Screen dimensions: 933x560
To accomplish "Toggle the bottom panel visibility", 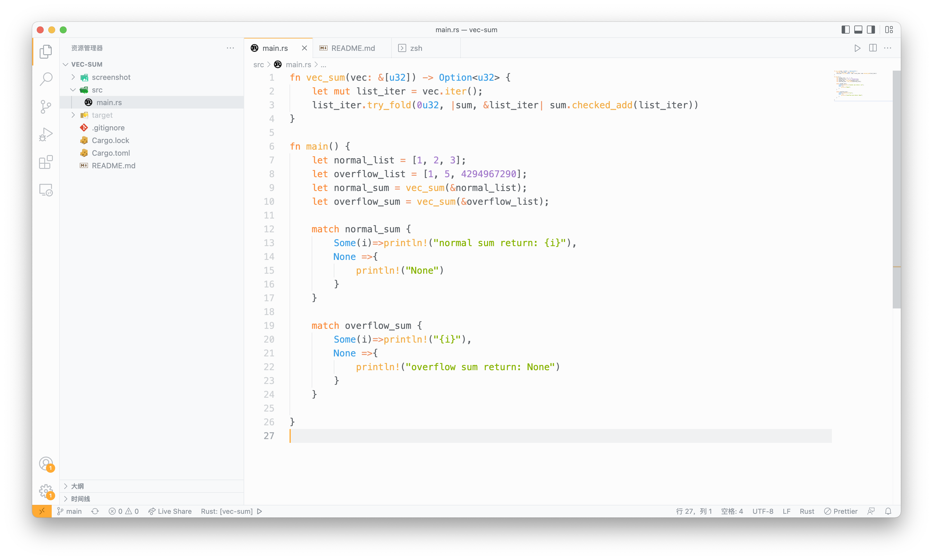I will tap(858, 30).
